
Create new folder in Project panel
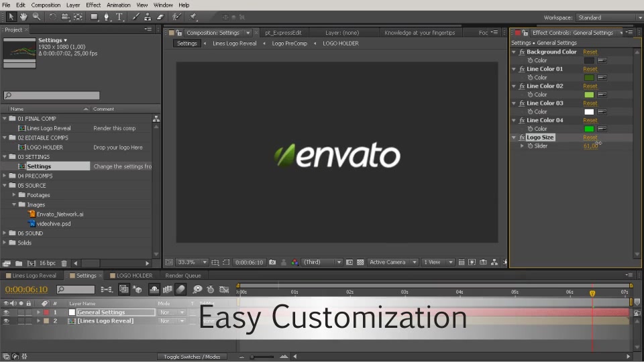tap(19, 263)
